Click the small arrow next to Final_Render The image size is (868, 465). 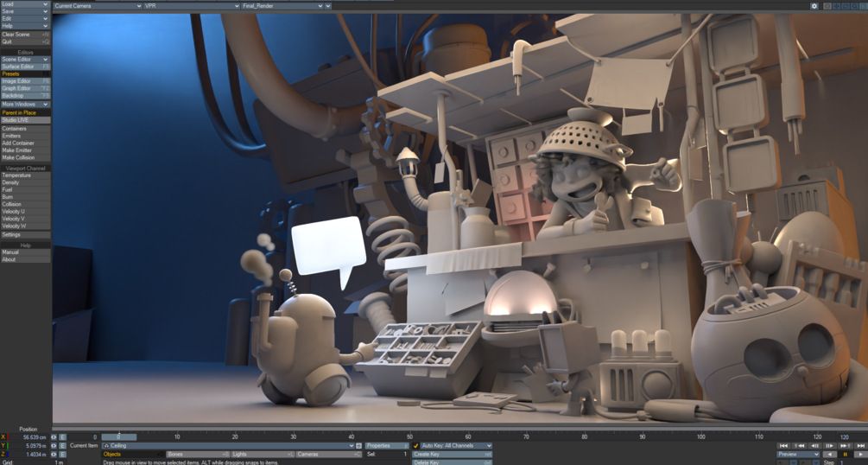coord(328,6)
